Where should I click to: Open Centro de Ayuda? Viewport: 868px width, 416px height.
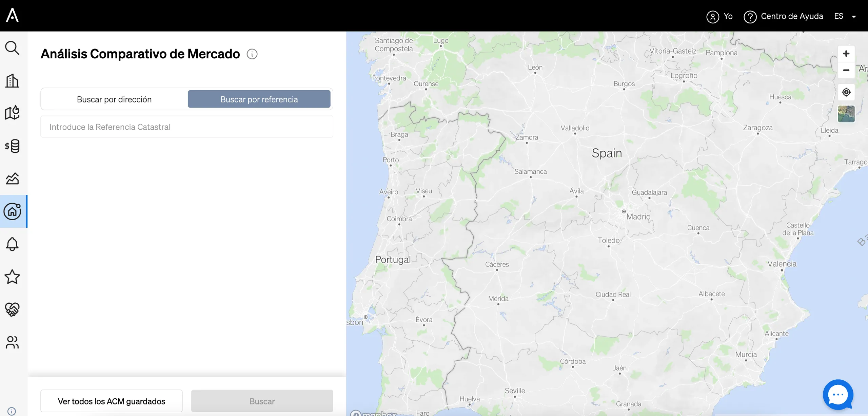coord(783,16)
